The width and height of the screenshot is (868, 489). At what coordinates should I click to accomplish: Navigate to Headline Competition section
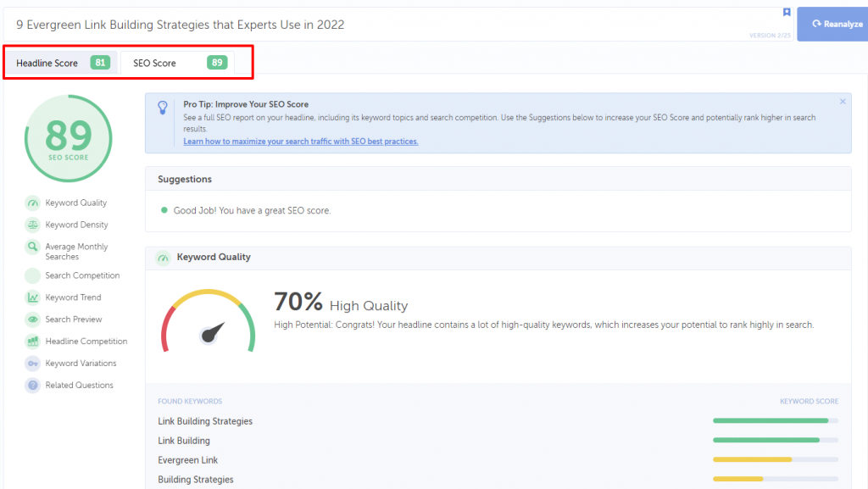86,342
